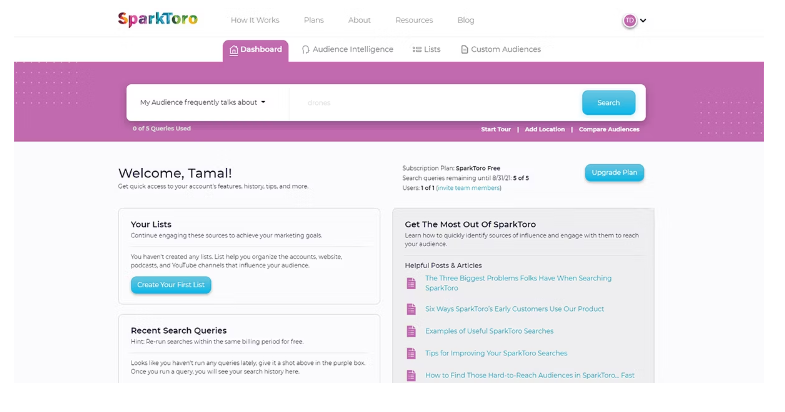Open the Resources menu
The image size is (785, 412).
pos(414,20)
